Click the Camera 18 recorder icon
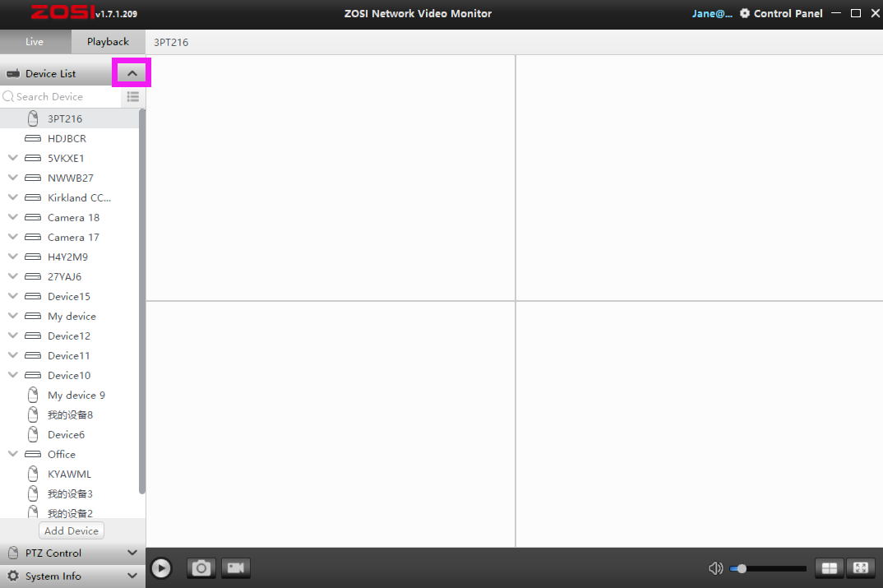 [33, 217]
